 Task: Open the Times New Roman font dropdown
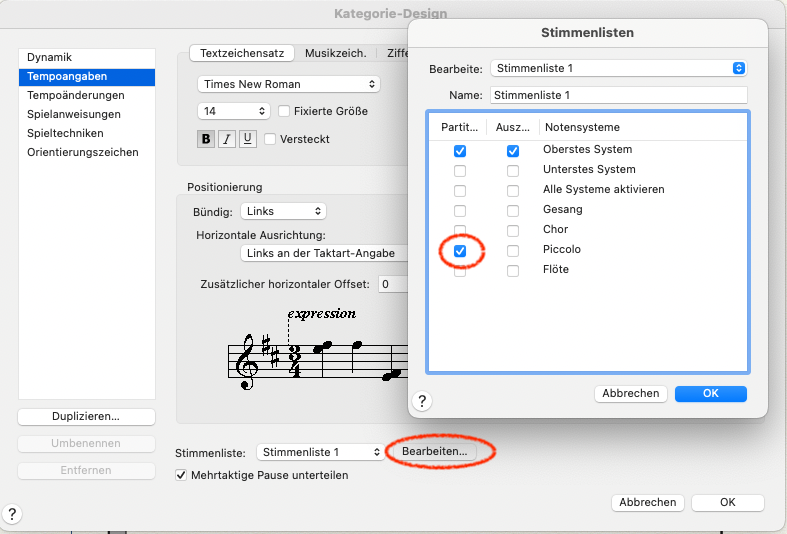[x=288, y=84]
